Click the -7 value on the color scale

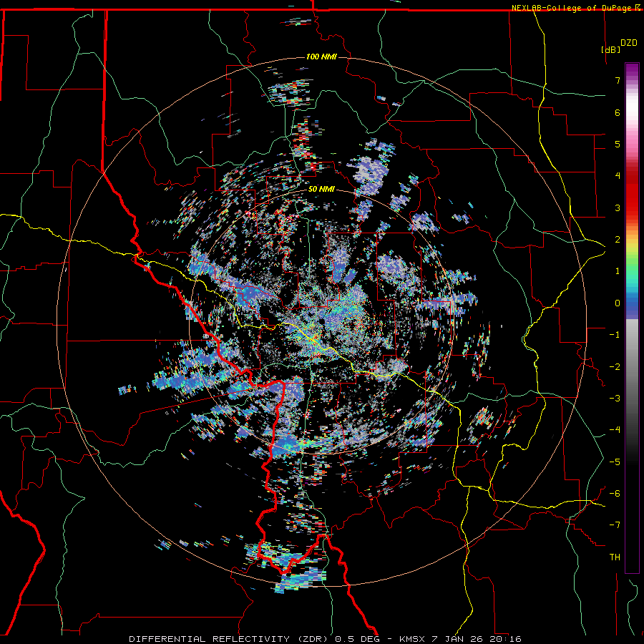(615, 525)
